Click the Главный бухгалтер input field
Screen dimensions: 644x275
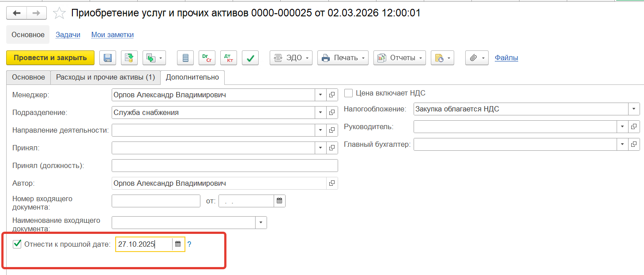click(515, 144)
